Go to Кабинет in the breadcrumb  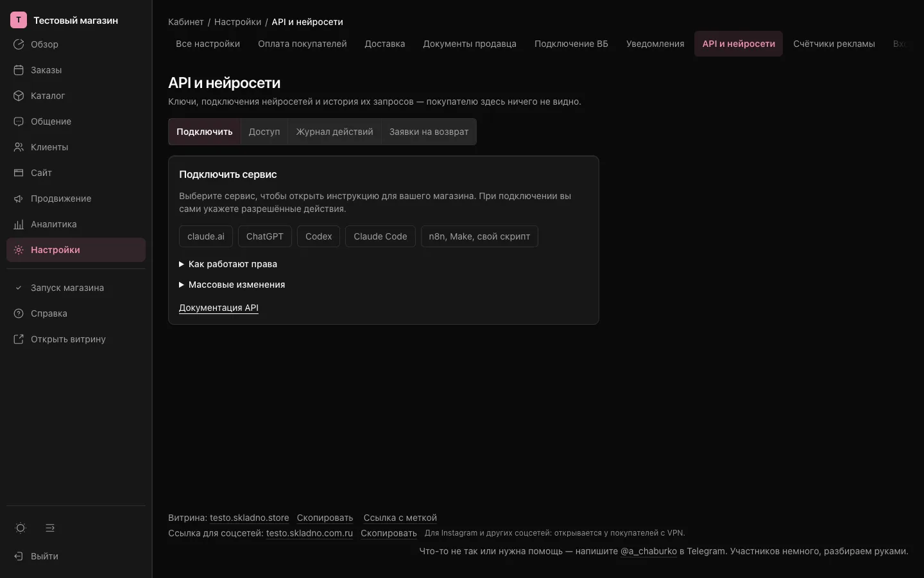(x=186, y=22)
